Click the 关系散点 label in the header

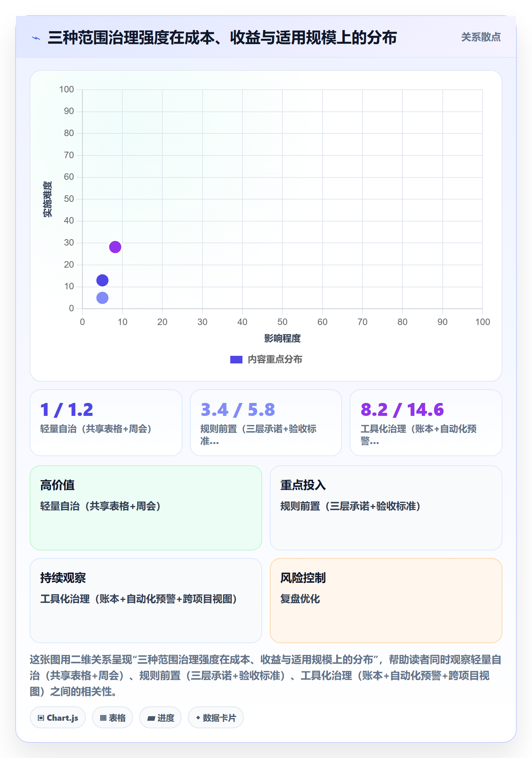coord(481,37)
